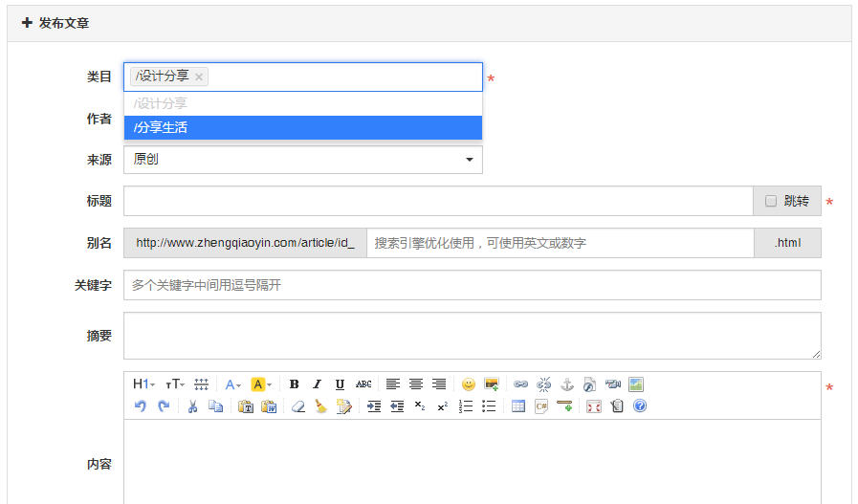The width and height of the screenshot is (858, 504).
Task: Select the /分享生活 category option
Action: [x=303, y=127]
